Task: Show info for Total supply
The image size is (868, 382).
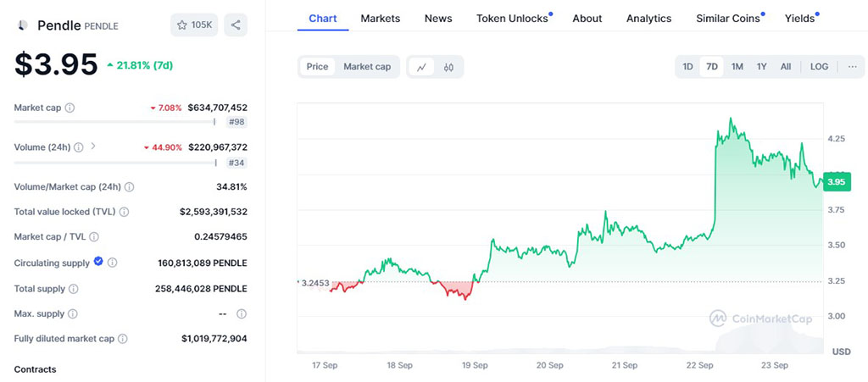Action: (x=74, y=289)
